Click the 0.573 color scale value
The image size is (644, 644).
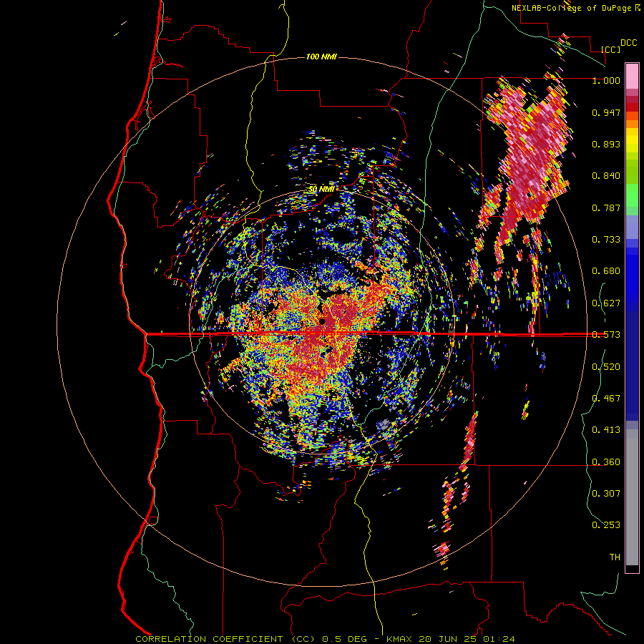point(606,335)
